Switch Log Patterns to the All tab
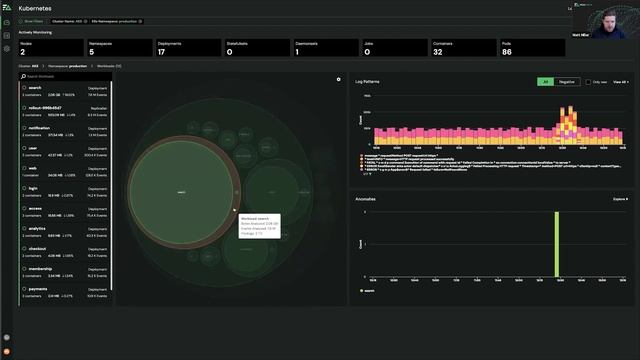 tap(545, 82)
